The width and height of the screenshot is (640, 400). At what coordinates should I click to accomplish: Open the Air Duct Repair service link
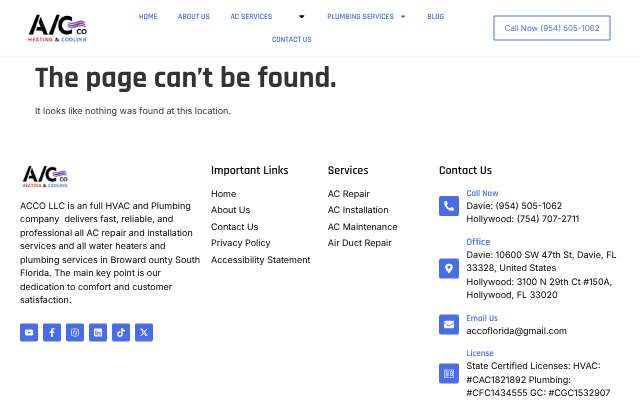pyautogui.click(x=360, y=243)
